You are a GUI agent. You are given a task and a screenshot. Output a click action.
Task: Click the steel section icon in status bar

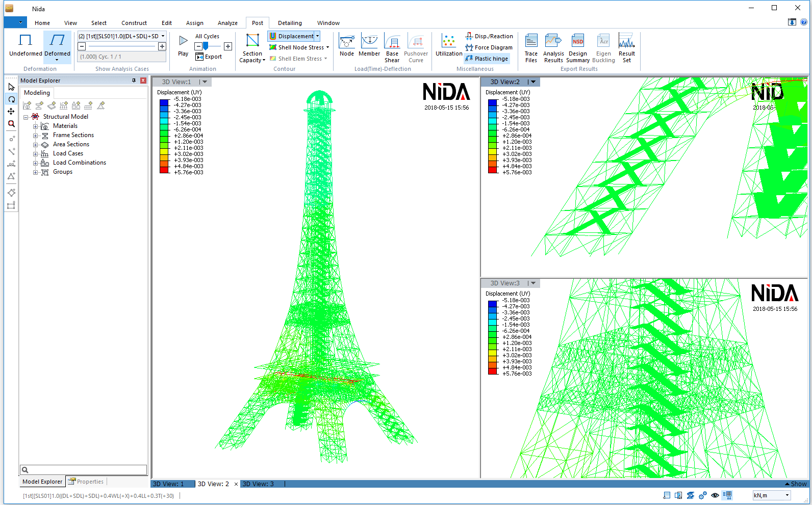[691, 495]
